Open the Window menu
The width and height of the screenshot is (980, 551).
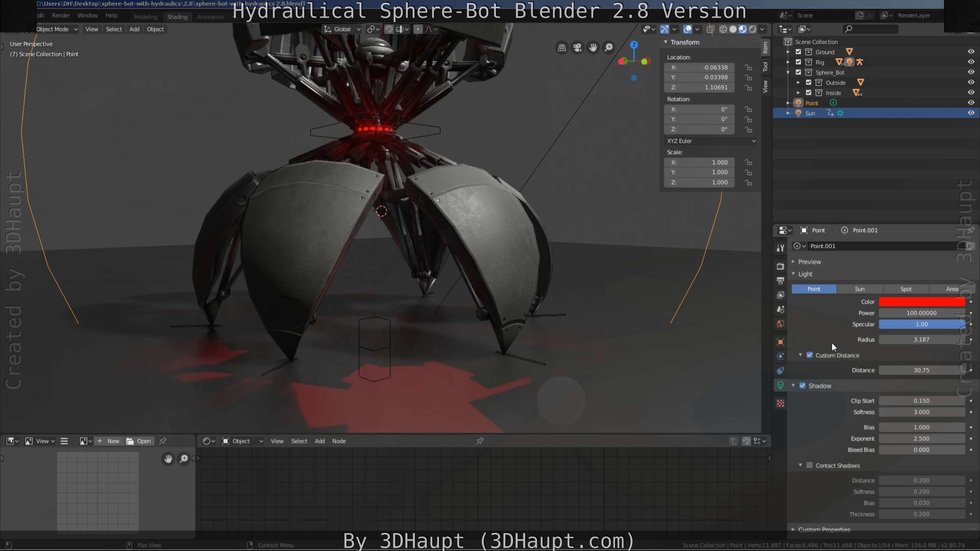click(x=88, y=16)
